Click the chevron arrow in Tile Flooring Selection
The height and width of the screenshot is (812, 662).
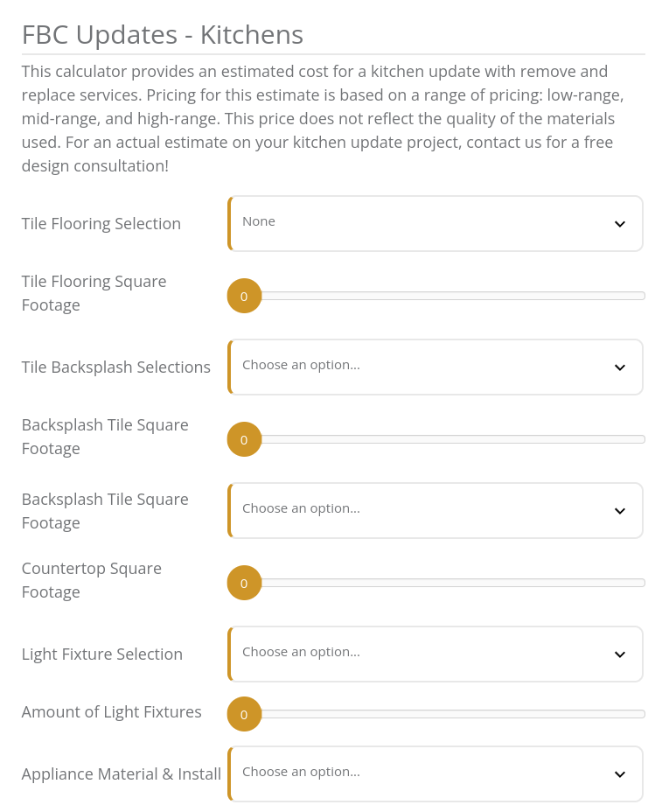click(x=619, y=224)
